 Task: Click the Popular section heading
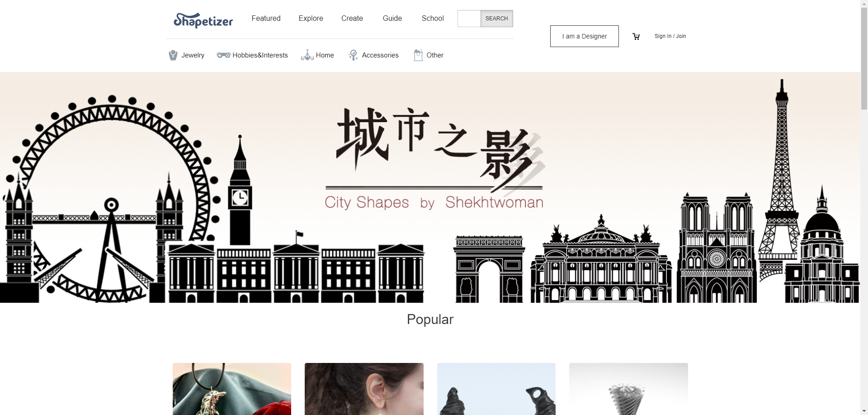[x=430, y=320]
